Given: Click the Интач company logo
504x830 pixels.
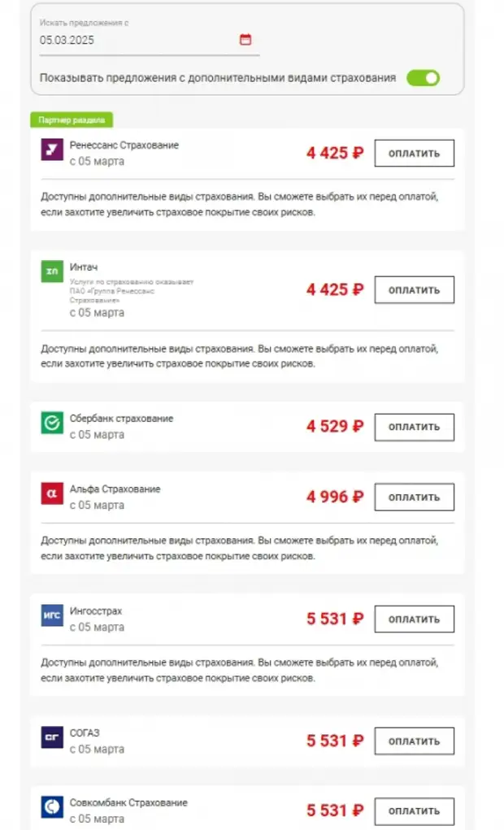Looking at the screenshot, I should click(x=52, y=272).
